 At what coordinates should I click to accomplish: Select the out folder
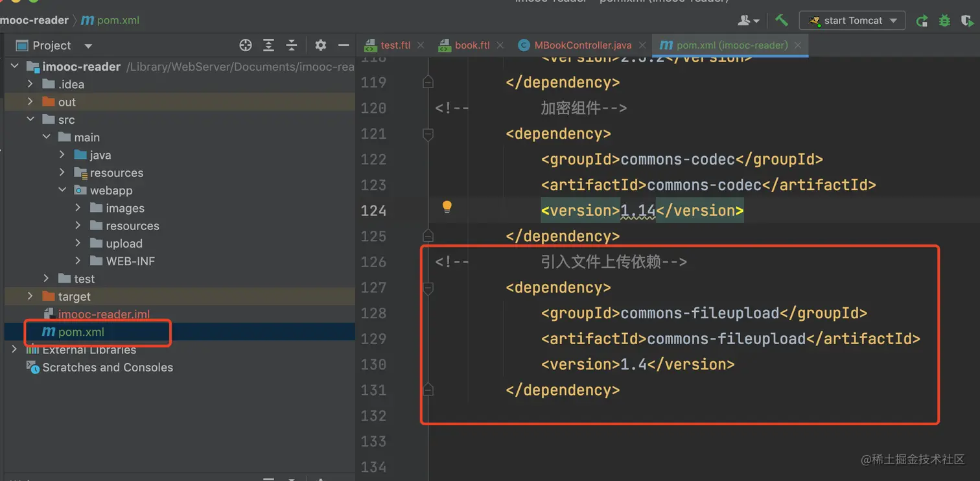tap(67, 102)
